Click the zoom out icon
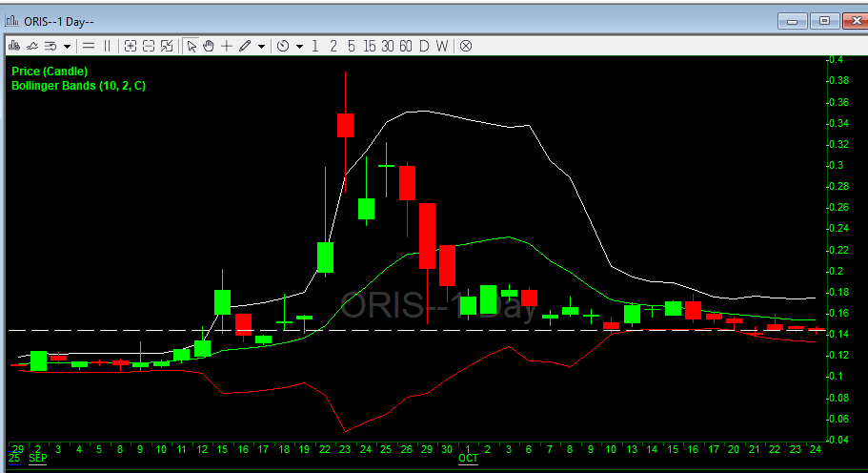Screen dimensions: 868x473 pos(149,45)
